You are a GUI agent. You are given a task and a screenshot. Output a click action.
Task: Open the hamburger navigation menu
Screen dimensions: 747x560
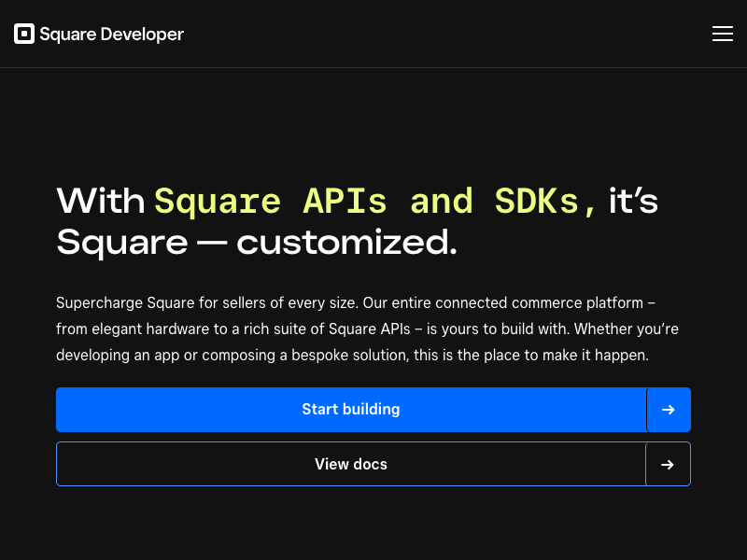(x=722, y=34)
